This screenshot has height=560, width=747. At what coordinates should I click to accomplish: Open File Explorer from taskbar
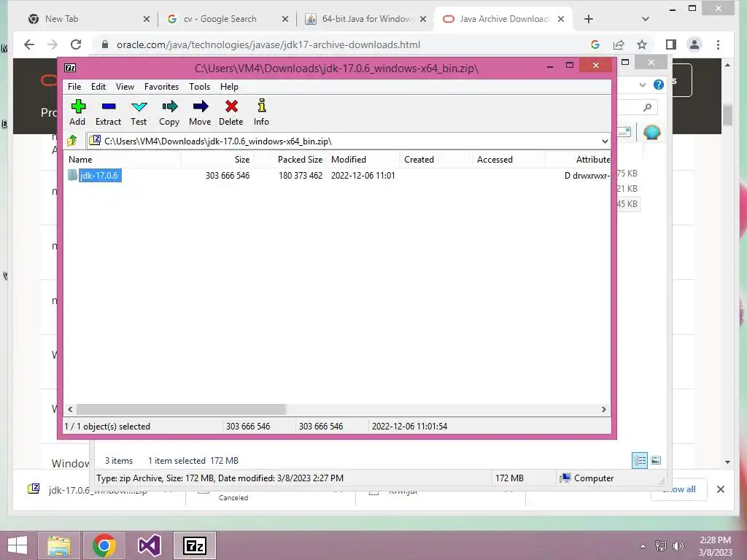(59, 545)
